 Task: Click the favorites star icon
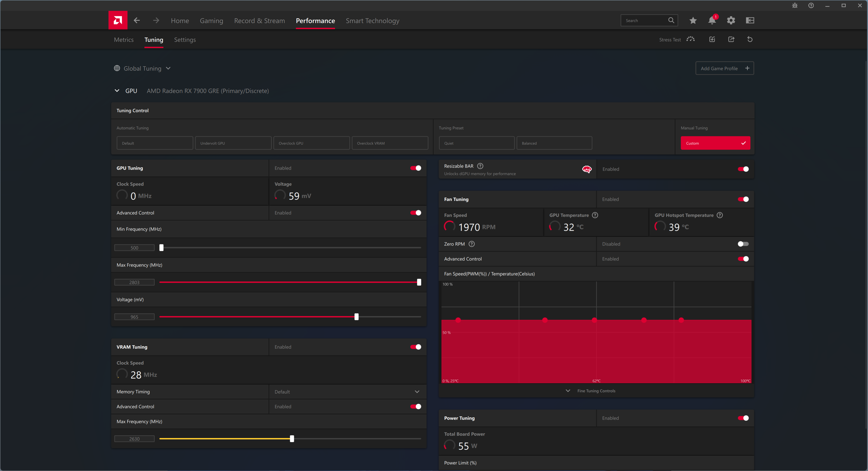[693, 21]
